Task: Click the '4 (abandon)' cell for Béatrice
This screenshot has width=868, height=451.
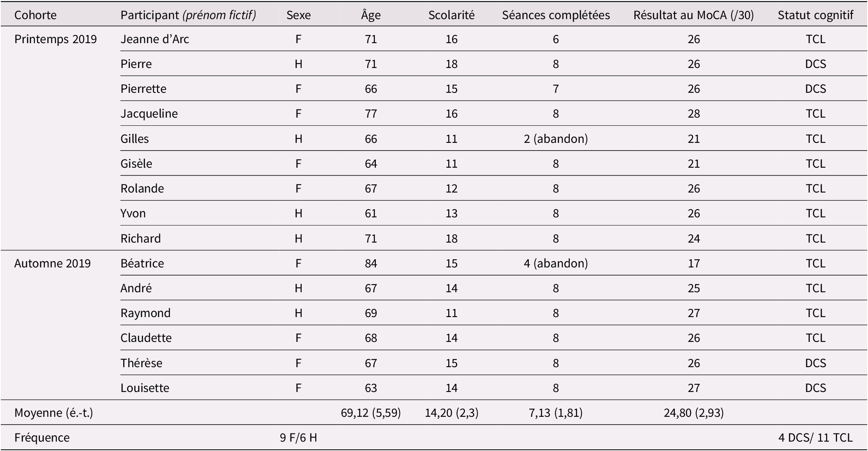Action: point(556,263)
